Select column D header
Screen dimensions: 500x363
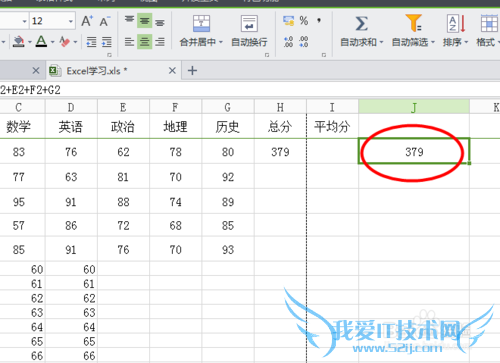71,107
